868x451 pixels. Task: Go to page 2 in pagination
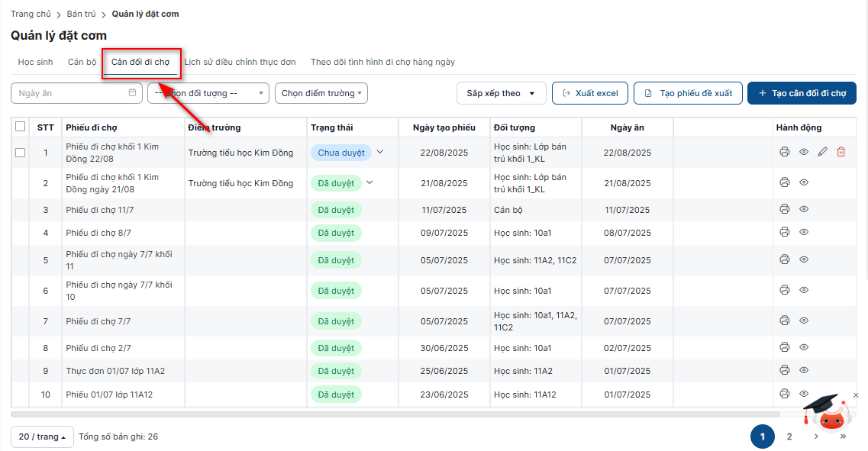point(789,437)
